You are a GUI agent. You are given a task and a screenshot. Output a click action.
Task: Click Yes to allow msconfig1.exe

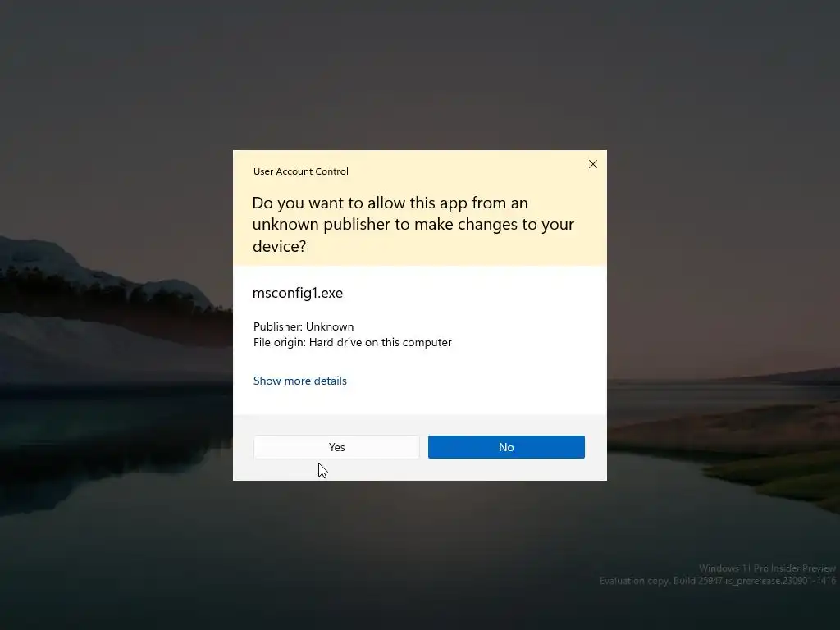pos(336,447)
